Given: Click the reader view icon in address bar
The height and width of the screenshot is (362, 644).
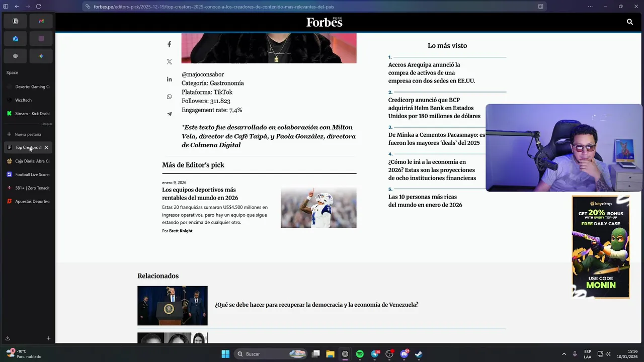Looking at the screenshot, I should point(540,7).
